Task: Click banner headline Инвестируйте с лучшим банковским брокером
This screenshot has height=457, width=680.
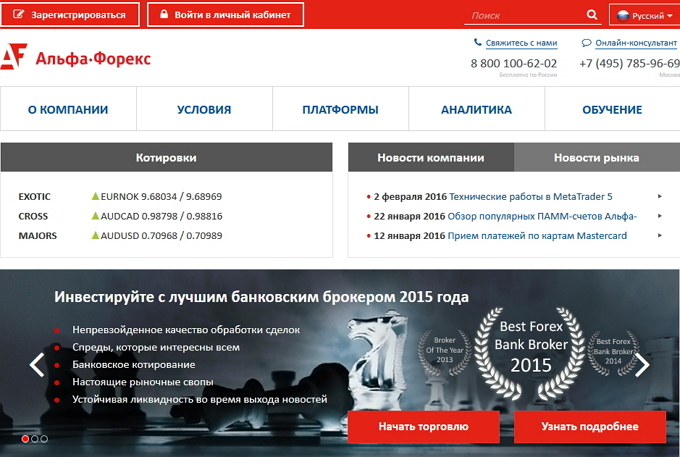Action: coord(261,297)
